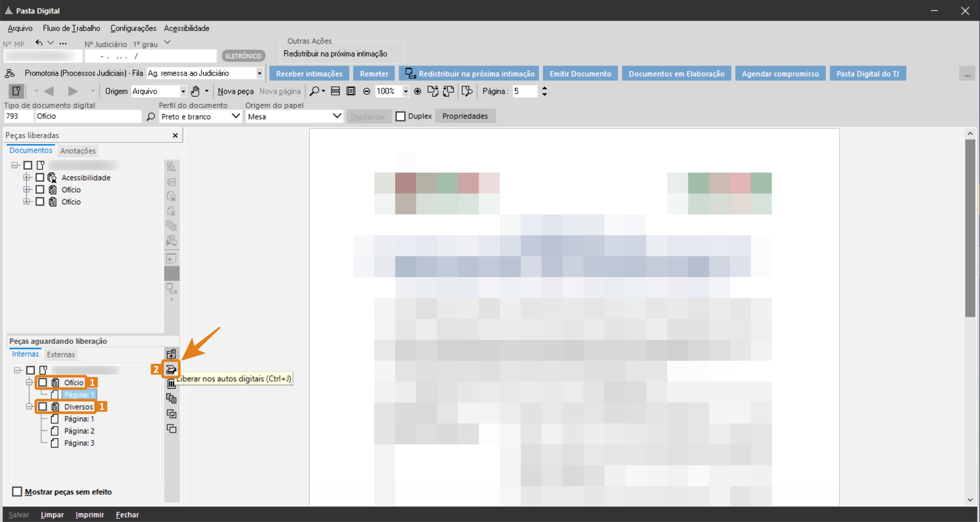Viewport: 980px width, 522px height.
Task: Check the 'Acessibilidade' document checkbox
Action: (x=40, y=177)
